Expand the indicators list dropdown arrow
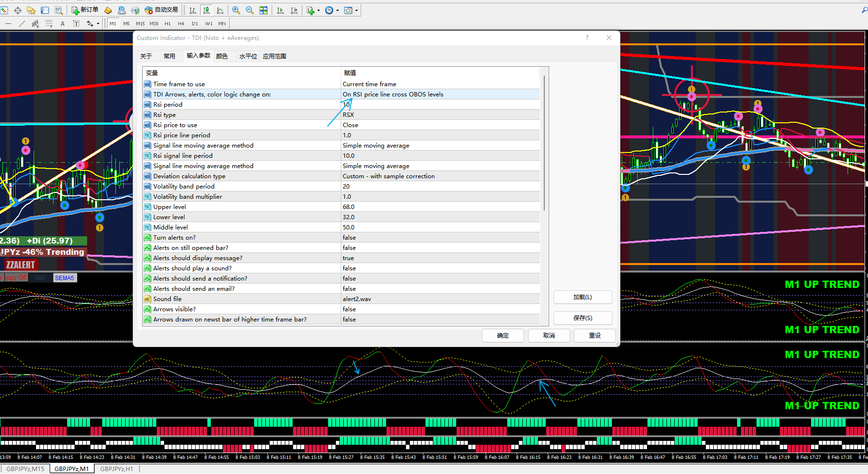 tap(319, 10)
